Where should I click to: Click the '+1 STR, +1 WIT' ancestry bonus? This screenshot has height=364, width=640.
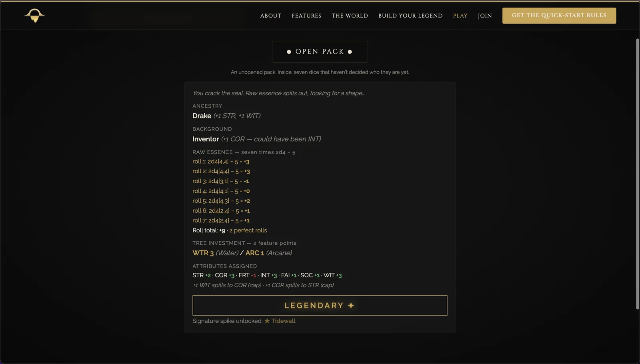coord(237,116)
